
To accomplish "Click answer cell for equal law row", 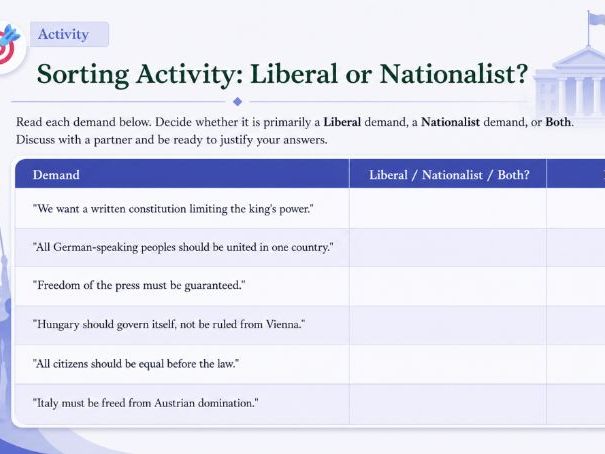I will point(448,364).
